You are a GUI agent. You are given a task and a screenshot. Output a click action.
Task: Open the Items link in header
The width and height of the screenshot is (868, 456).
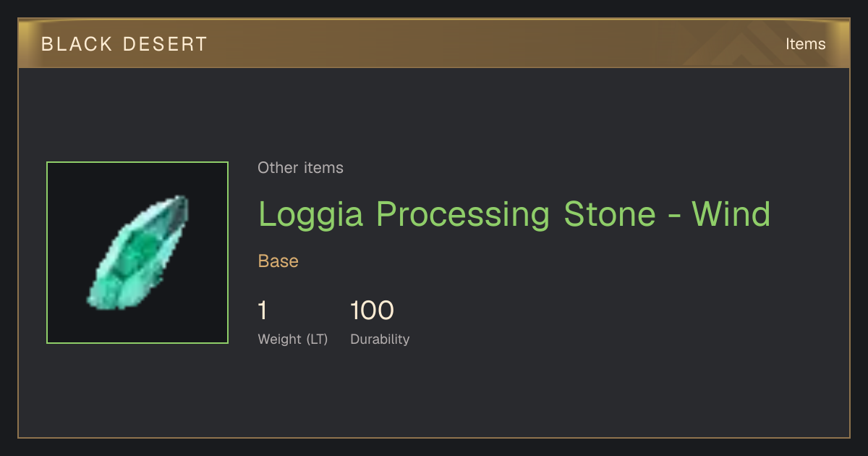[x=805, y=44]
